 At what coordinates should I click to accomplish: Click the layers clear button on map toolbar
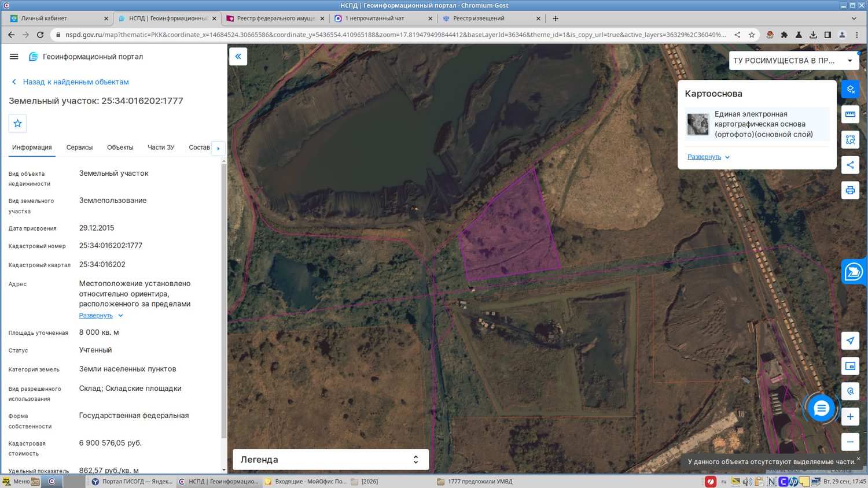(850, 89)
